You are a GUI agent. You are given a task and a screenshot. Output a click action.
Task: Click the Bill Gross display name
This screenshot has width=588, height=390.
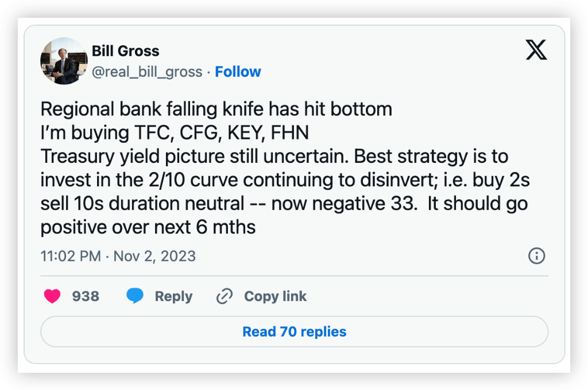tap(125, 50)
